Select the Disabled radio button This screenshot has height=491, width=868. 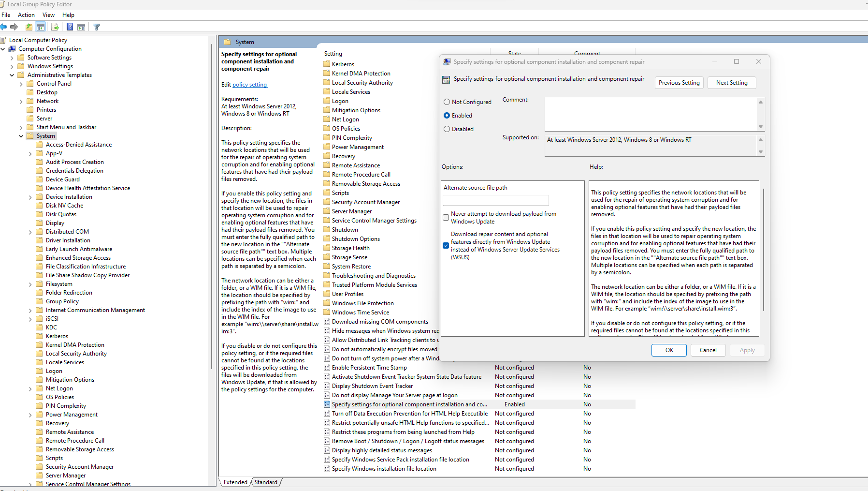pyautogui.click(x=447, y=129)
